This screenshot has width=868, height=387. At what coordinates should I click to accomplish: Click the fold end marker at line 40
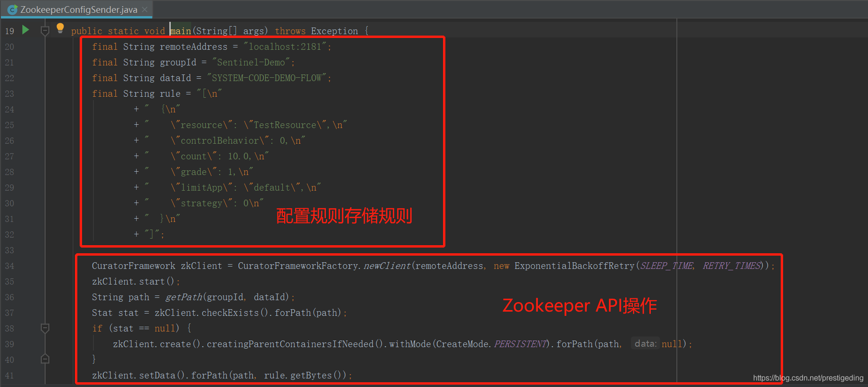point(45,359)
